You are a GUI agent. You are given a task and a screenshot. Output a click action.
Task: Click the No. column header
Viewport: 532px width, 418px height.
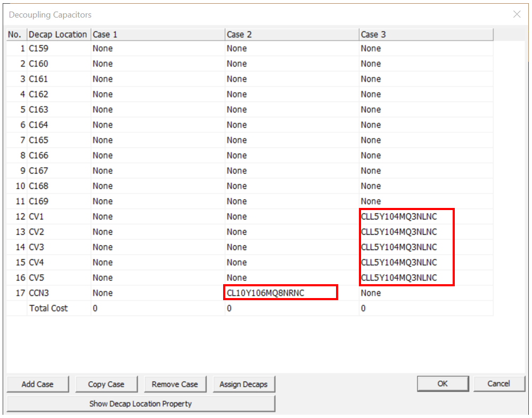click(15, 35)
